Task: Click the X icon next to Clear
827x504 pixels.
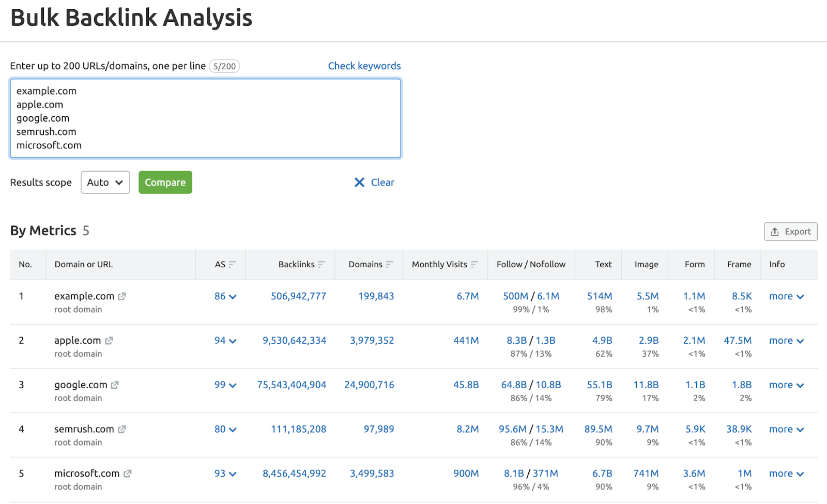Action: [359, 182]
